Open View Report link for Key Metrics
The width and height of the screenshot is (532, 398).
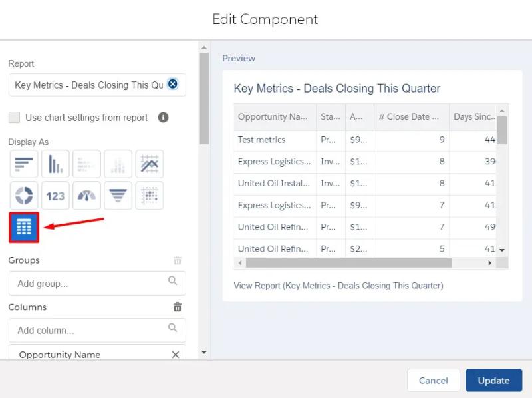coord(338,286)
